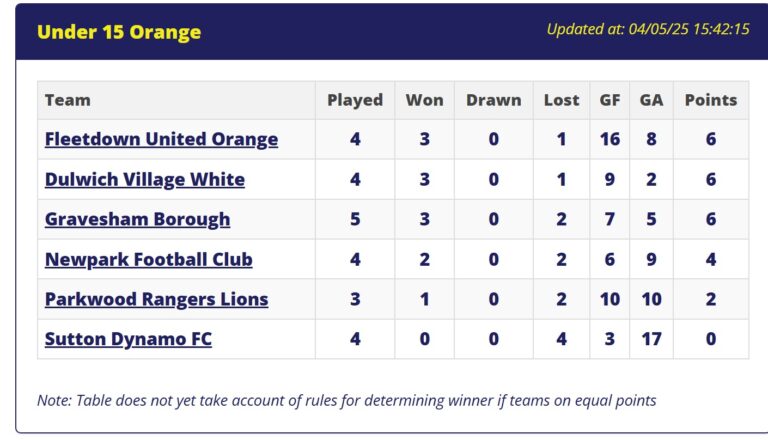768x440 pixels.
Task: Click the equal points note below table
Action: click(x=346, y=400)
